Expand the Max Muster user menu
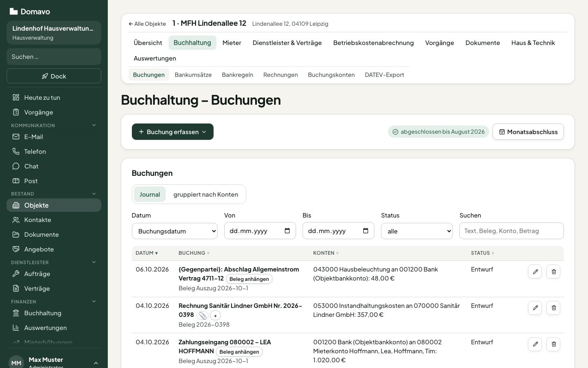588x368 pixels. 54,362
